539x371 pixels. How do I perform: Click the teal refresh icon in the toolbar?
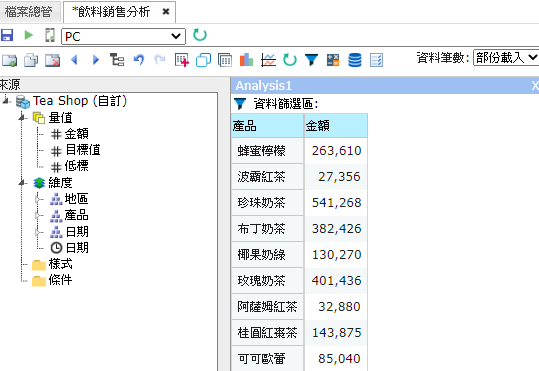[290, 60]
